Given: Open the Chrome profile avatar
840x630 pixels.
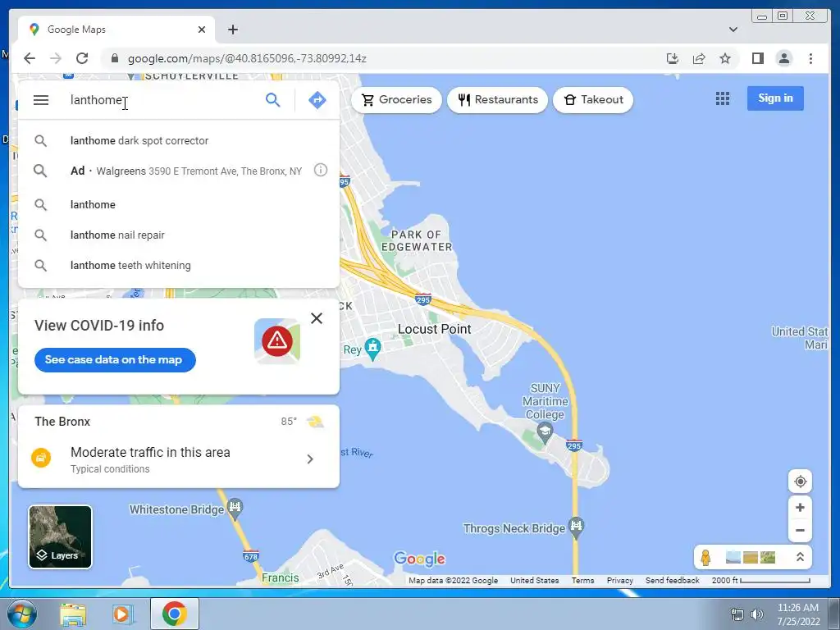Looking at the screenshot, I should tap(783, 58).
